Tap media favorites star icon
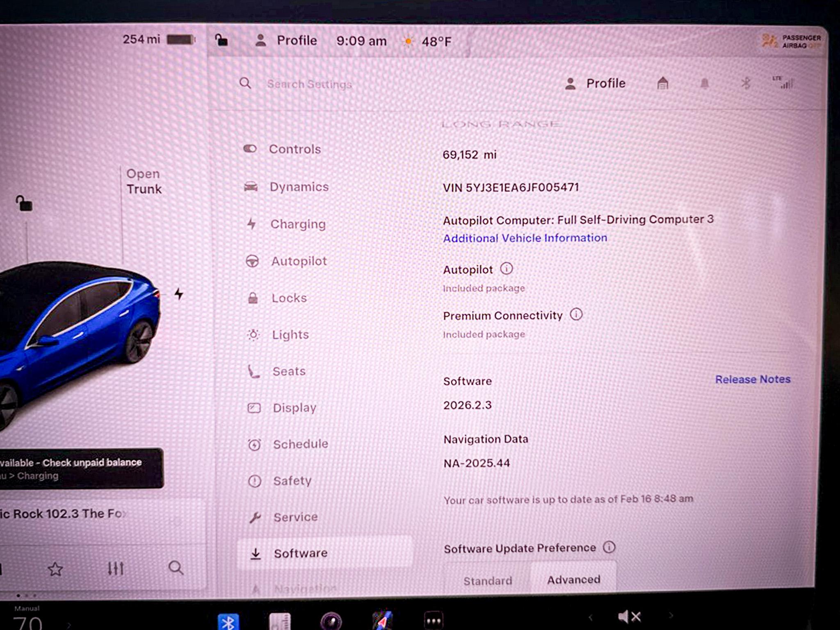 point(55,569)
